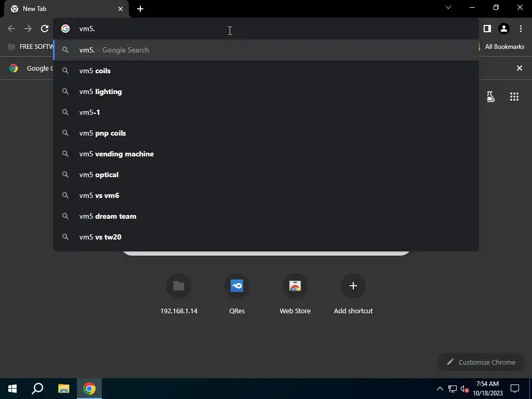Open Chrome Labs flask icon
Image resolution: width=532 pixels, height=399 pixels.
tap(490, 97)
